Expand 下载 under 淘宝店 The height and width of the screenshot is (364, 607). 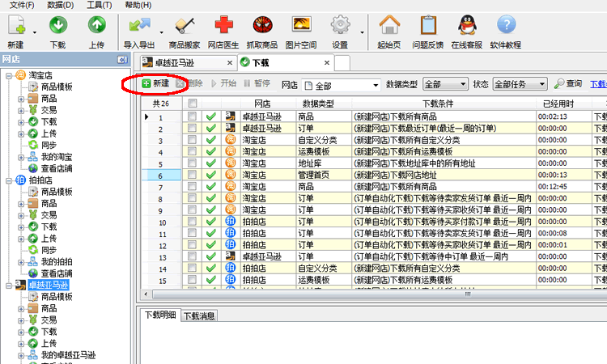coord(21,122)
